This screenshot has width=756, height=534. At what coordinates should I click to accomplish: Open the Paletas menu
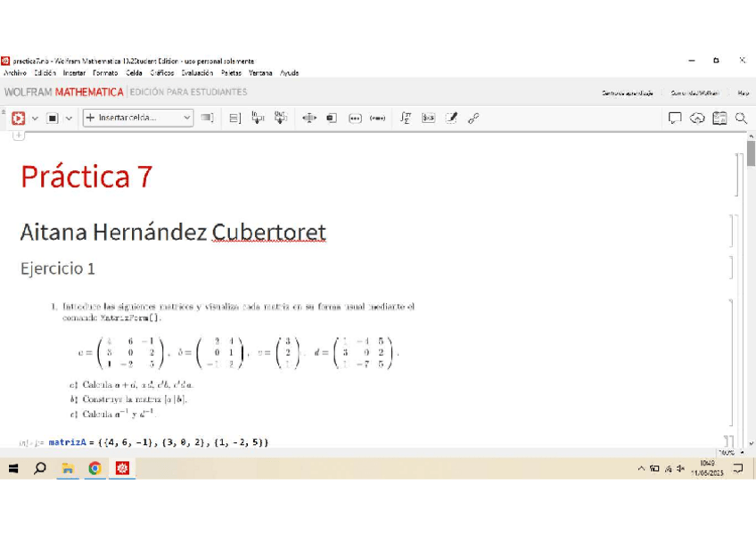pyautogui.click(x=231, y=73)
